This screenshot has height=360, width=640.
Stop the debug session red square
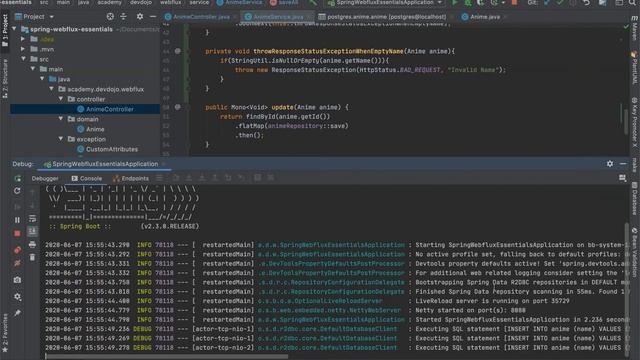point(17,233)
